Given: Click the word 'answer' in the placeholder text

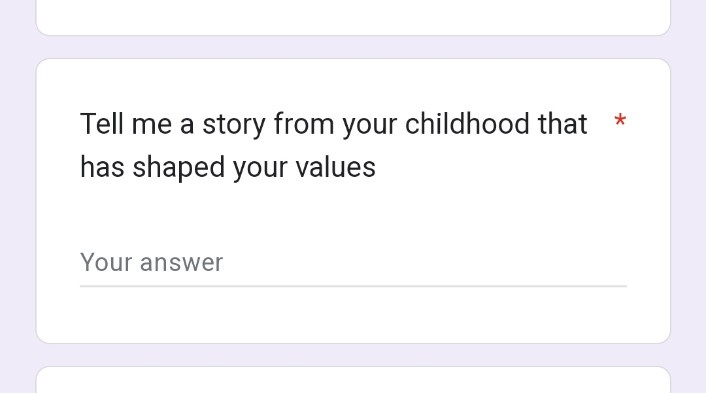Looking at the screenshot, I should [181, 263].
